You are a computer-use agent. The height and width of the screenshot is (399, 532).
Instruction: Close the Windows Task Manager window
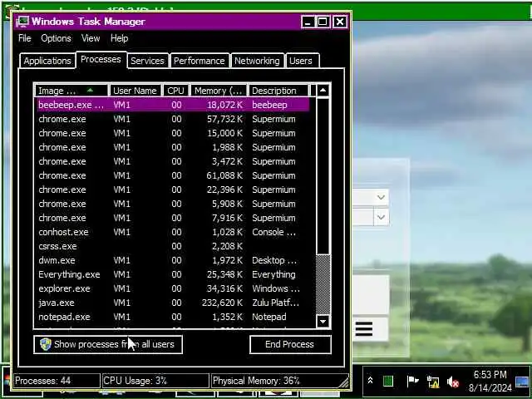[340, 22]
